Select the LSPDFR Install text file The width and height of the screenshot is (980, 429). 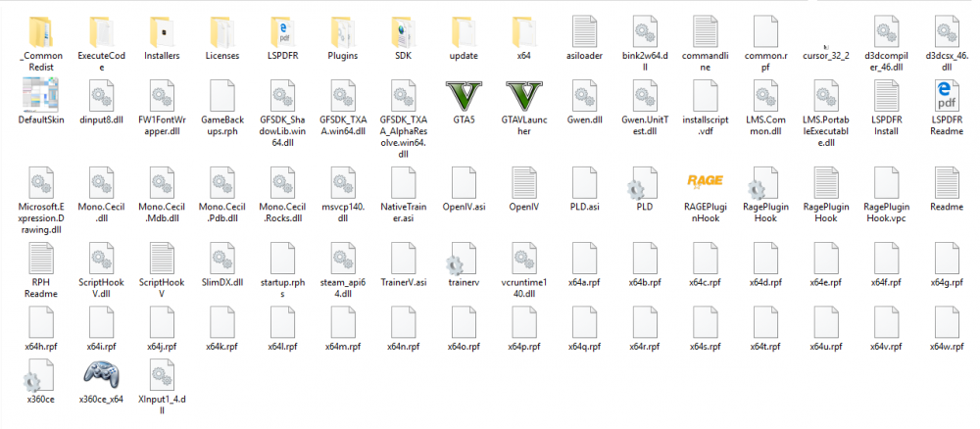887,96
